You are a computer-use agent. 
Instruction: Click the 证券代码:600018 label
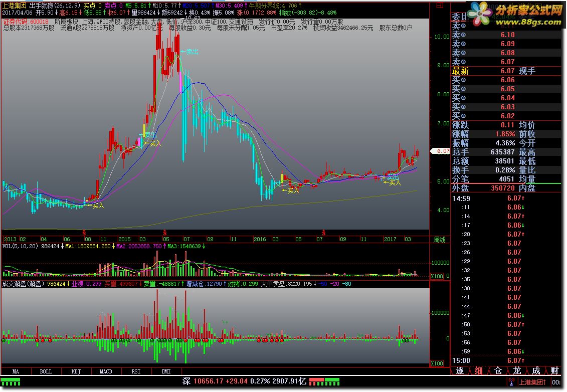click(26, 22)
